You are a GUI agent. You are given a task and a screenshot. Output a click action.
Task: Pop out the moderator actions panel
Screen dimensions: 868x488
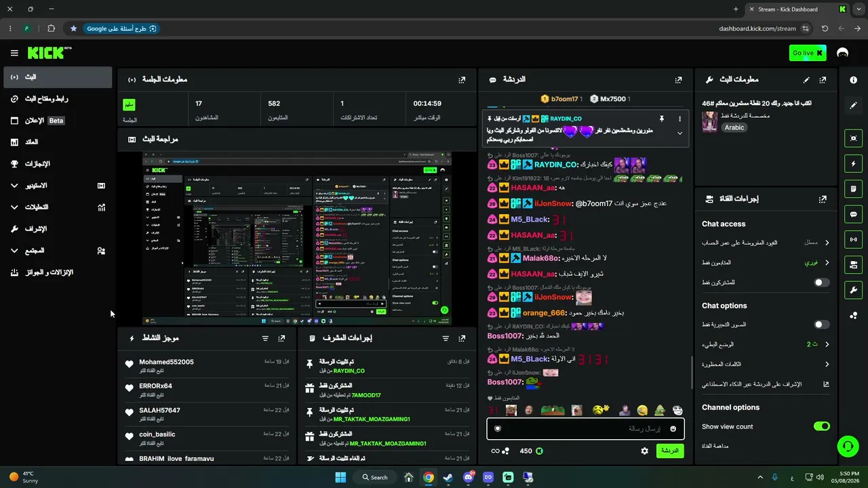pos(462,338)
